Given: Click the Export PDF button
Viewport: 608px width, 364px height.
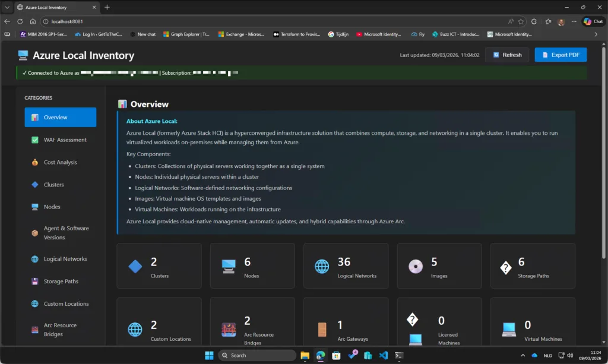Looking at the screenshot, I should (560, 55).
